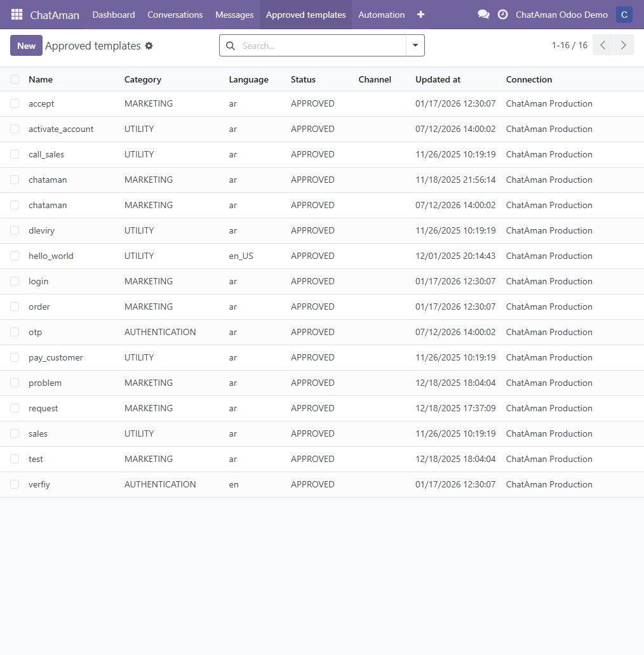644x655 pixels.
Task: Open the otp template row
Action: click(322, 332)
